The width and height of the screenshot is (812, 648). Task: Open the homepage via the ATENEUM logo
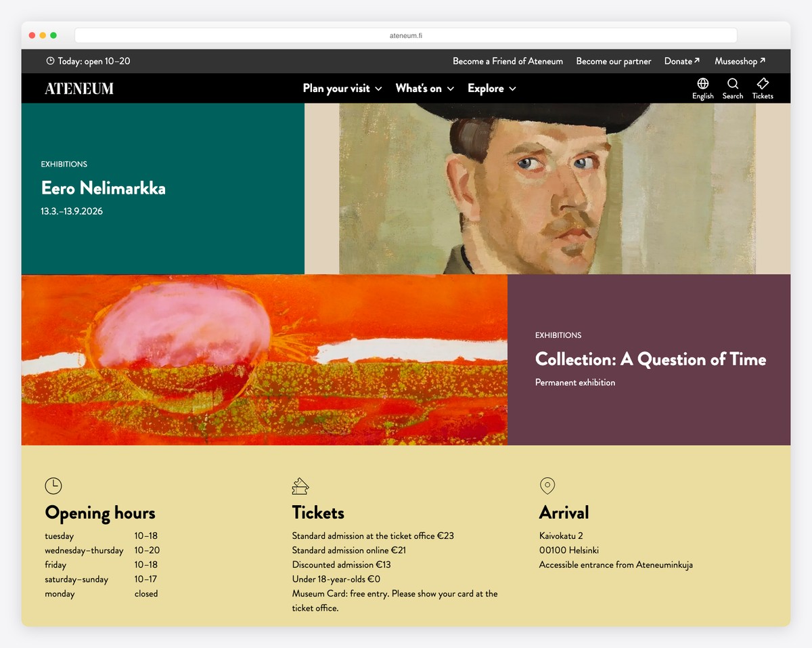tap(79, 88)
